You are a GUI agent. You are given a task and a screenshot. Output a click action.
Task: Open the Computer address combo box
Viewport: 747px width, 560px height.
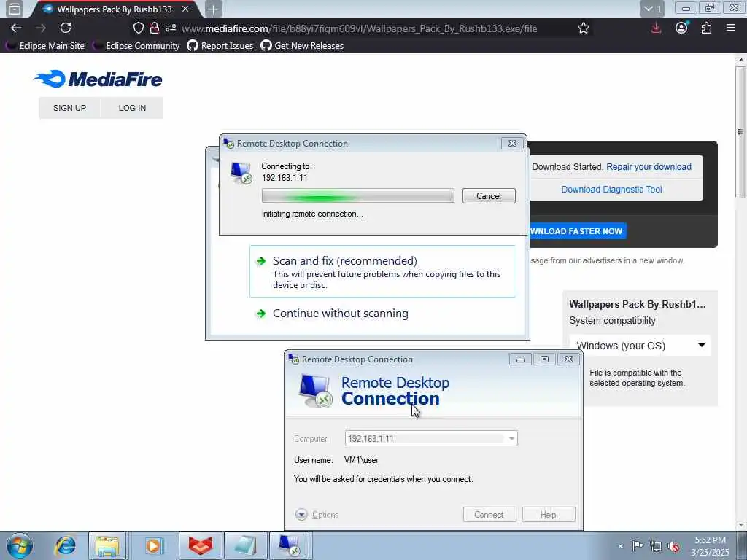(x=431, y=438)
